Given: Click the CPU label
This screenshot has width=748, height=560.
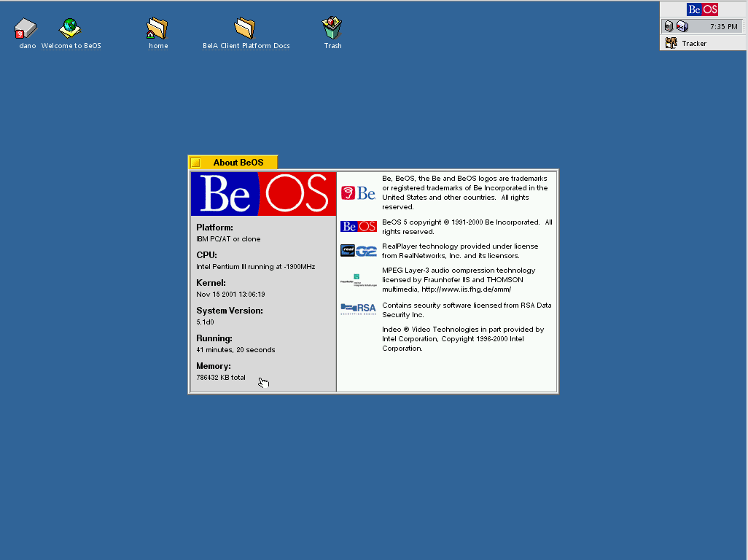Looking at the screenshot, I should click(x=206, y=255).
